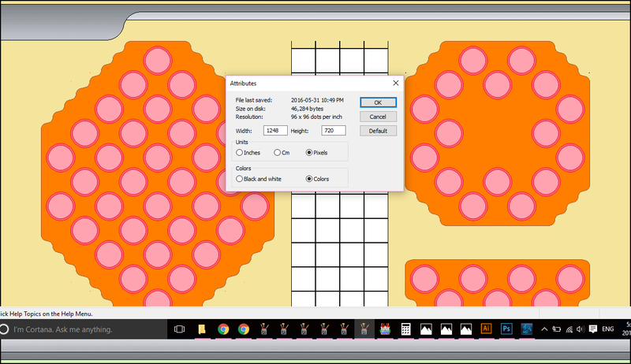Open Task View from the taskbar
This screenshot has width=631, height=364.
(179, 329)
